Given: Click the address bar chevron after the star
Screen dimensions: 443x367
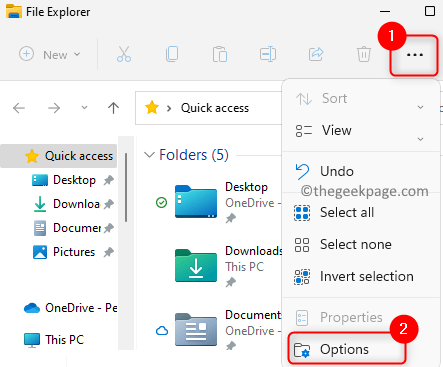Looking at the screenshot, I should [169, 108].
